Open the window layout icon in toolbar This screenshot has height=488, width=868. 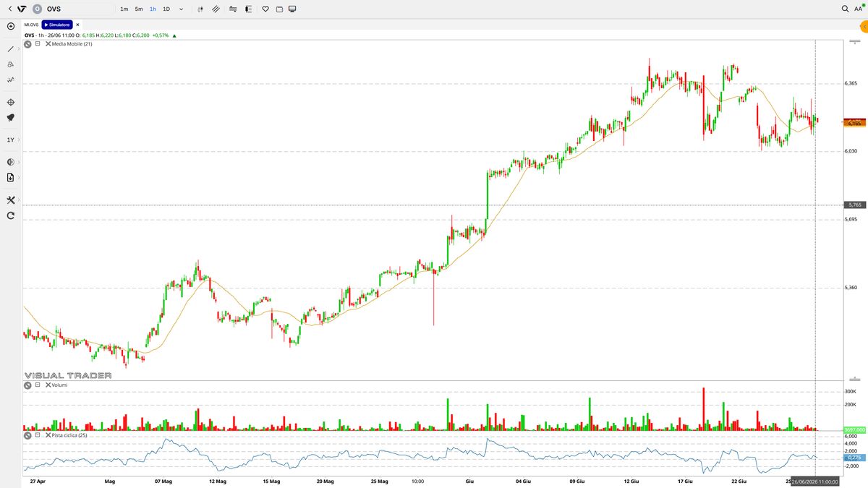[x=279, y=9]
